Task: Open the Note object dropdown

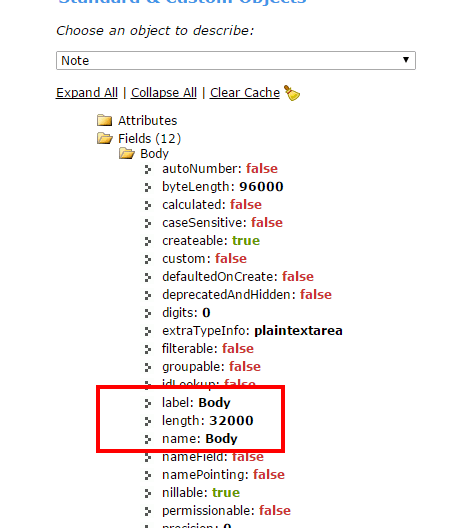Action: point(236,61)
